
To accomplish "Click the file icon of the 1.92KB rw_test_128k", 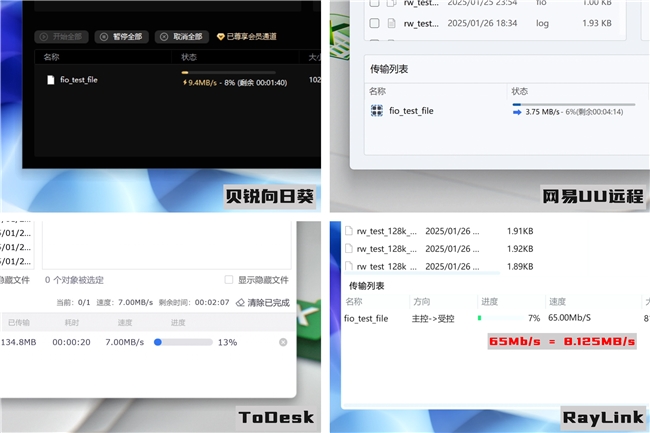I will (349, 249).
